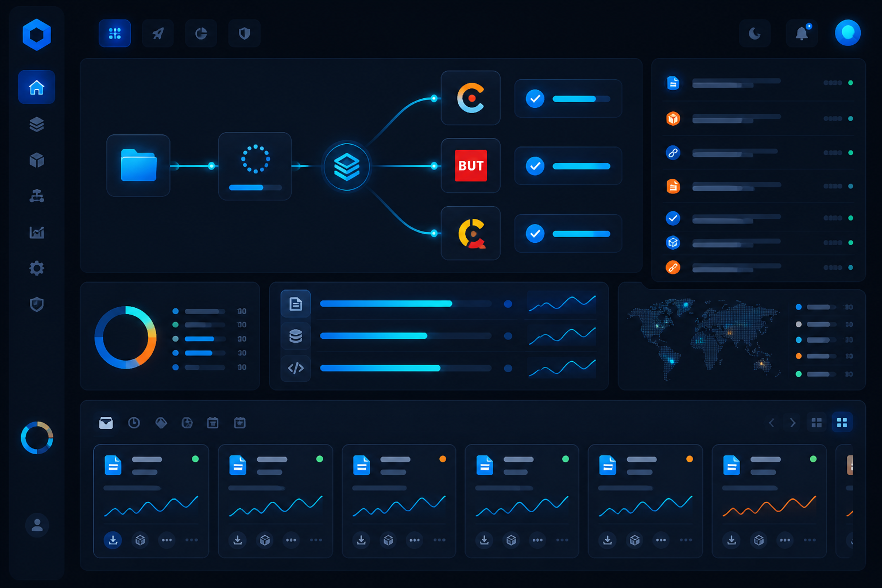Open the orange document list row icon
This screenshot has height=588, width=882.
tap(673, 186)
